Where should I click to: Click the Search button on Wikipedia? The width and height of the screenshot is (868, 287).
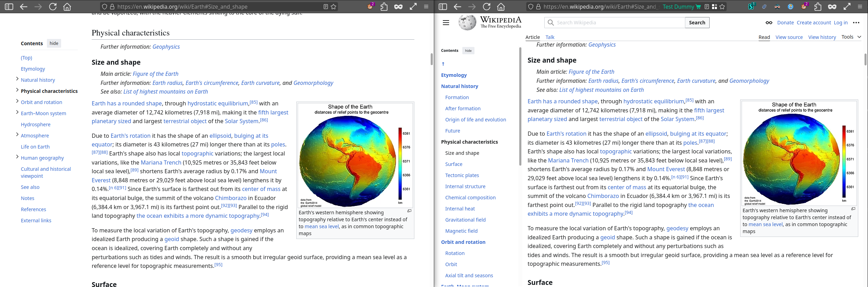(697, 23)
